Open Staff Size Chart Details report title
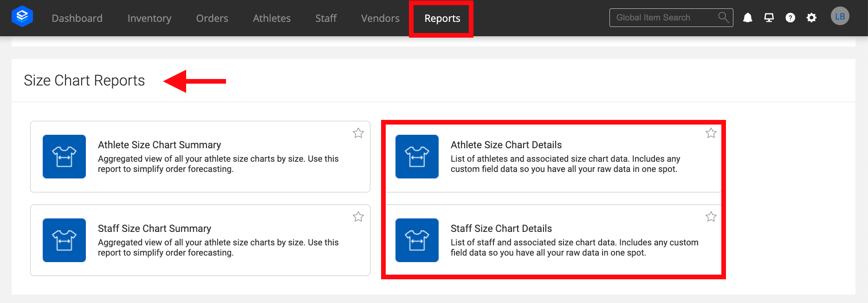 click(x=501, y=229)
